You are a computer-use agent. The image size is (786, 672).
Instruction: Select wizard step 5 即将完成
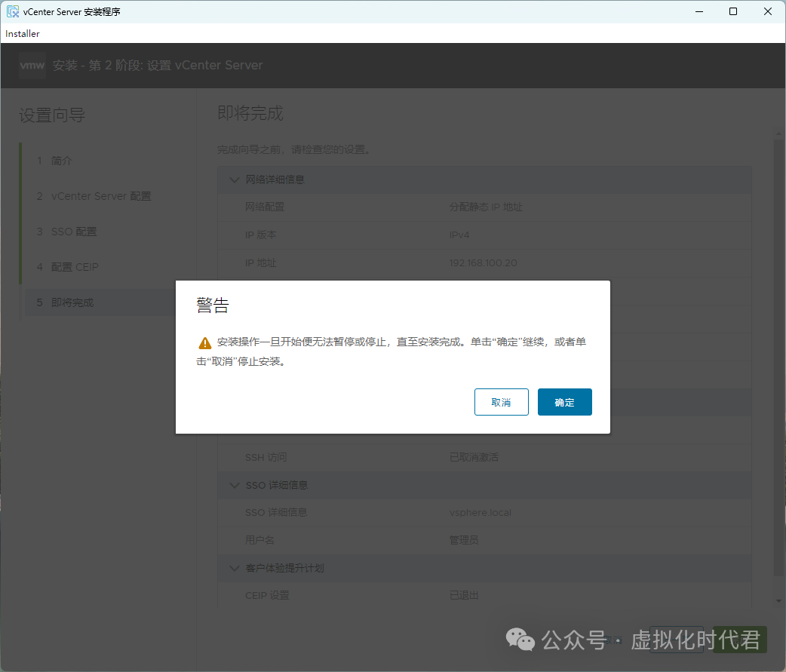pyautogui.click(x=100, y=302)
